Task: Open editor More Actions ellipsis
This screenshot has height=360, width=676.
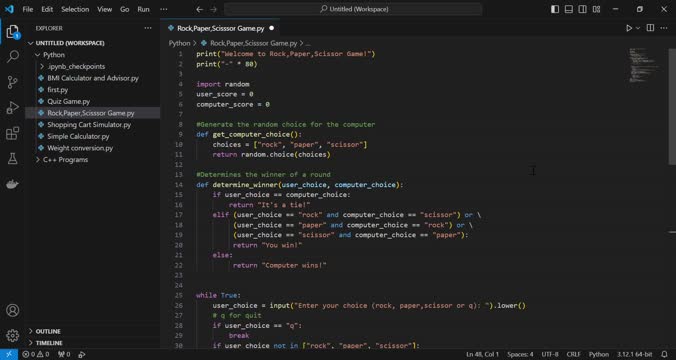Action: [x=664, y=28]
